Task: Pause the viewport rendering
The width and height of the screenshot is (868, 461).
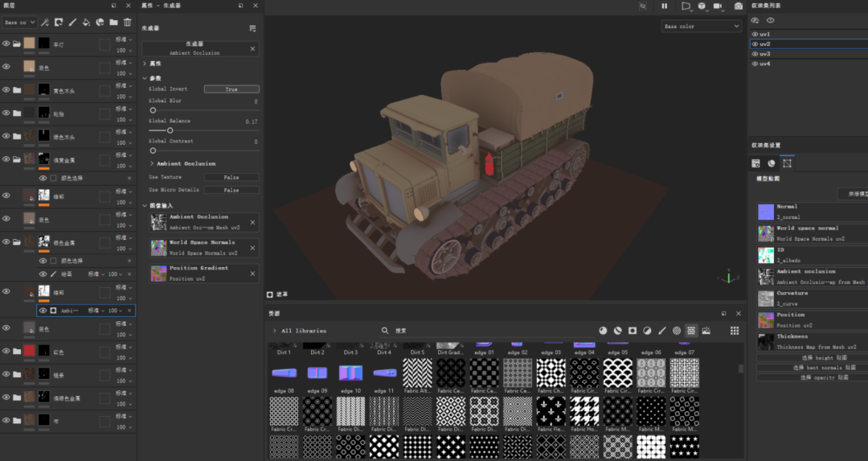Action: (x=665, y=6)
